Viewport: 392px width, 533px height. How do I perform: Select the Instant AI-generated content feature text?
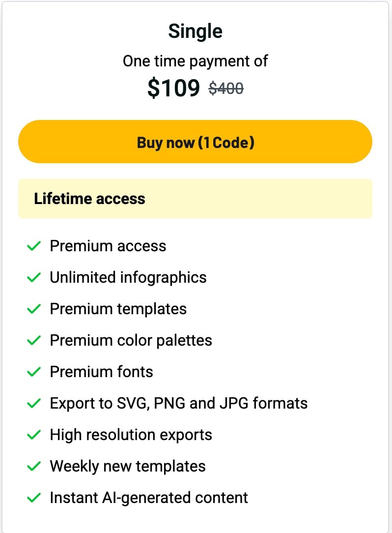(x=149, y=498)
